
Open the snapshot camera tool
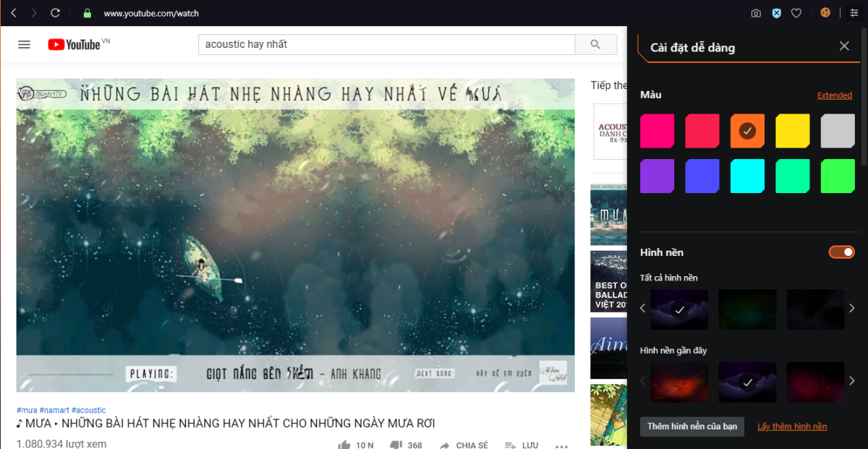756,13
